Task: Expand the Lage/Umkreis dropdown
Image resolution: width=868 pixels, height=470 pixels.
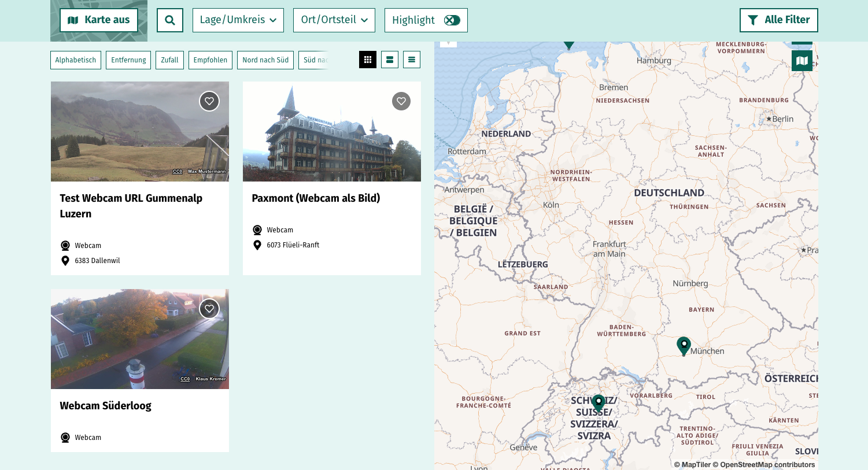Action: click(238, 20)
